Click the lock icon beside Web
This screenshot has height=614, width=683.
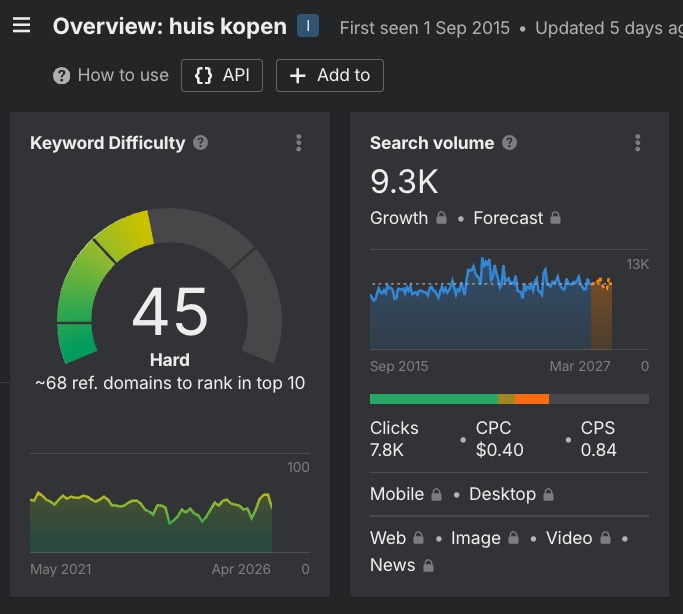pyautogui.click(x=418, y=538)
